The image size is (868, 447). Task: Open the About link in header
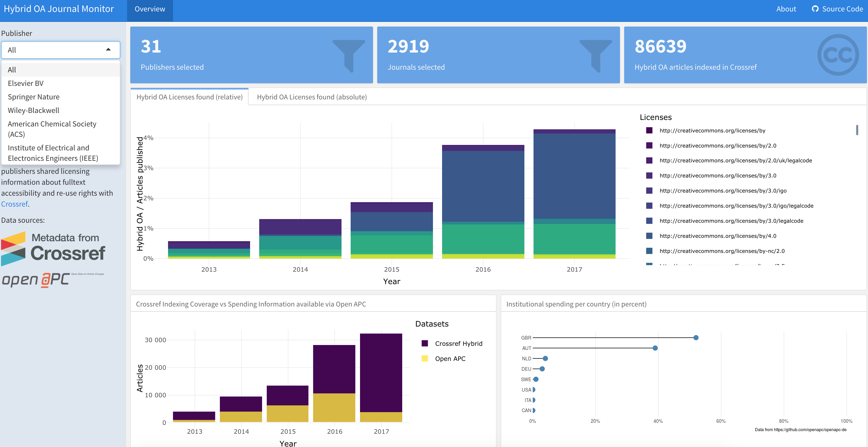click(786, 9)
